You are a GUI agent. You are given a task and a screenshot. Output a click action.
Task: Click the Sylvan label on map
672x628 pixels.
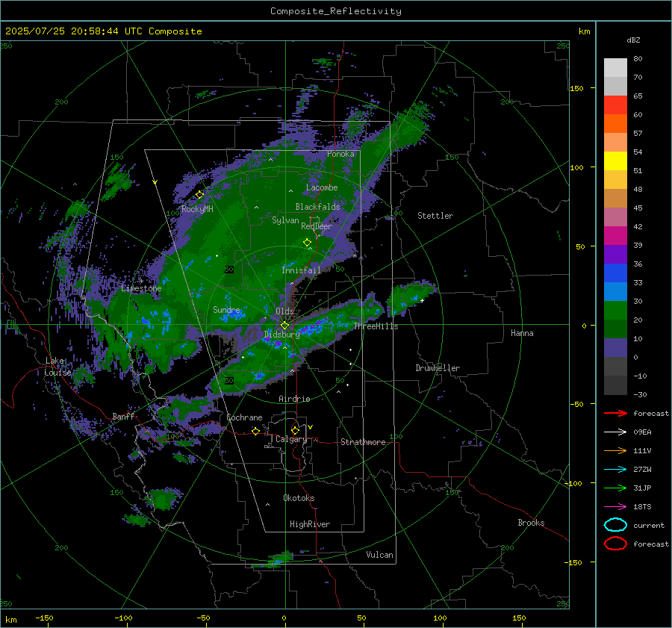pos(285,220)
